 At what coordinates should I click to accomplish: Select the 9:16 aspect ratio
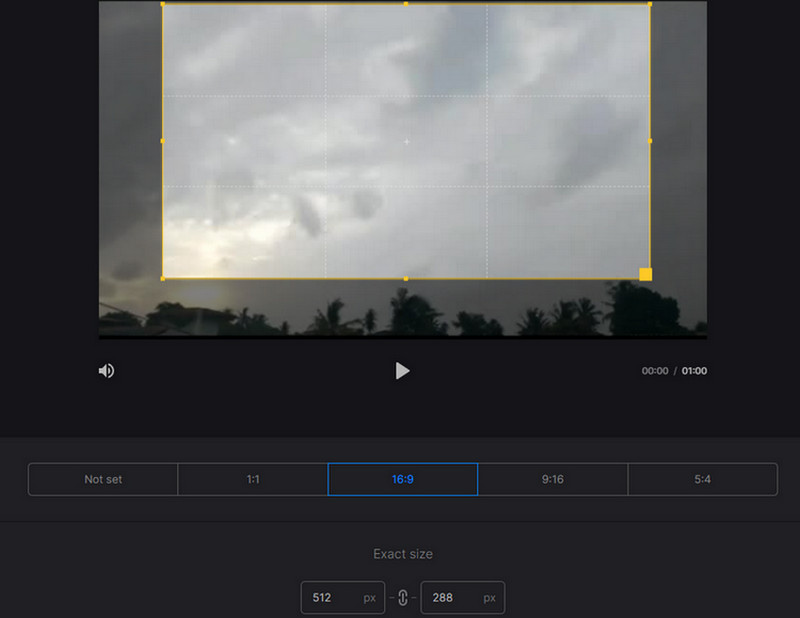coord(553,479)
